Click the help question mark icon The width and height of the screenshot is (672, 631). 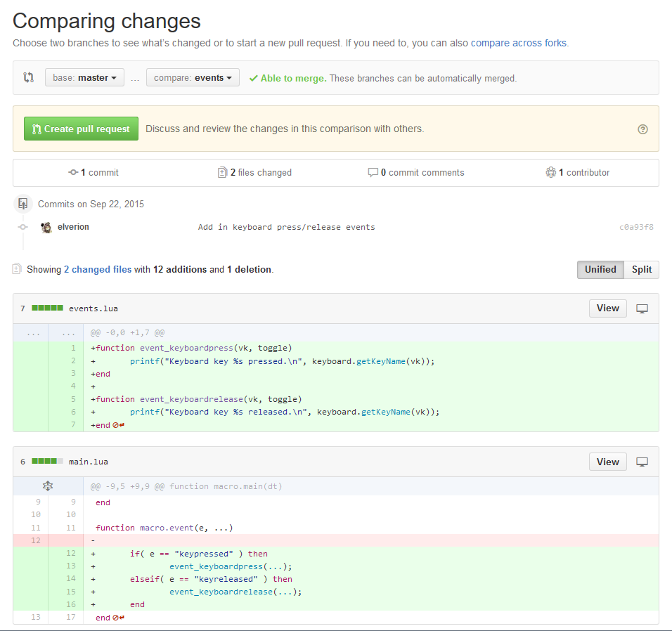click(642, 129)
